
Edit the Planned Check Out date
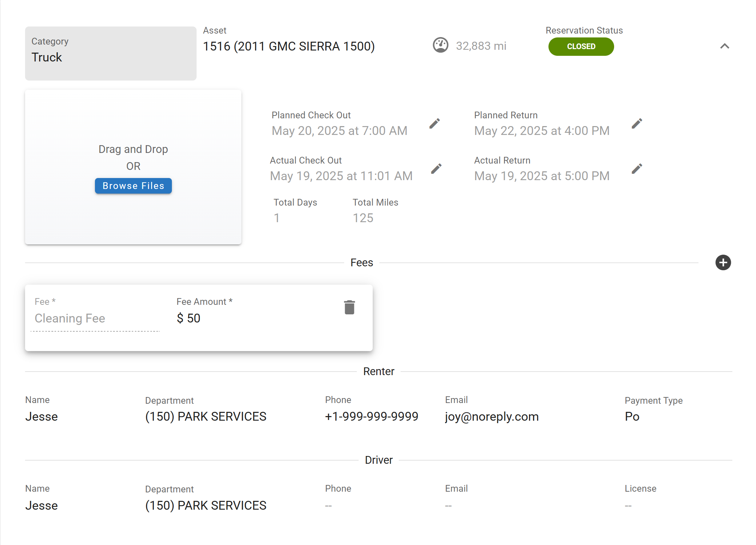434,124
